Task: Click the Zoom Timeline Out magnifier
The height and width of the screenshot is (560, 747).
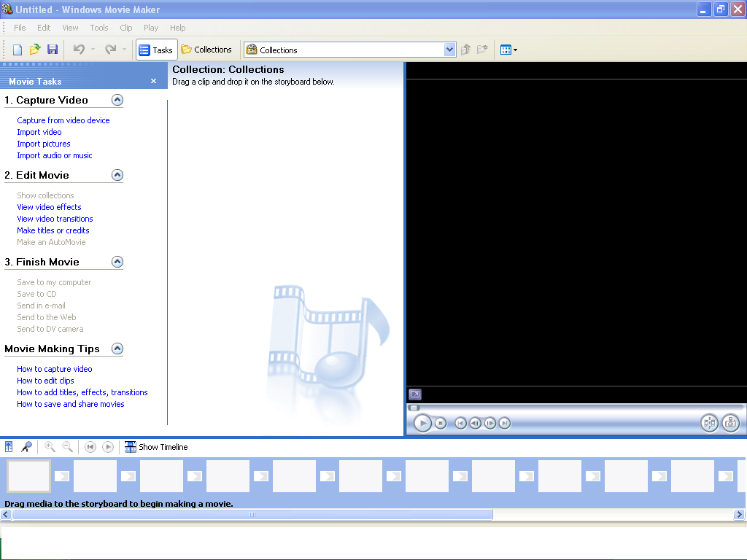Action: pos(68,447)
